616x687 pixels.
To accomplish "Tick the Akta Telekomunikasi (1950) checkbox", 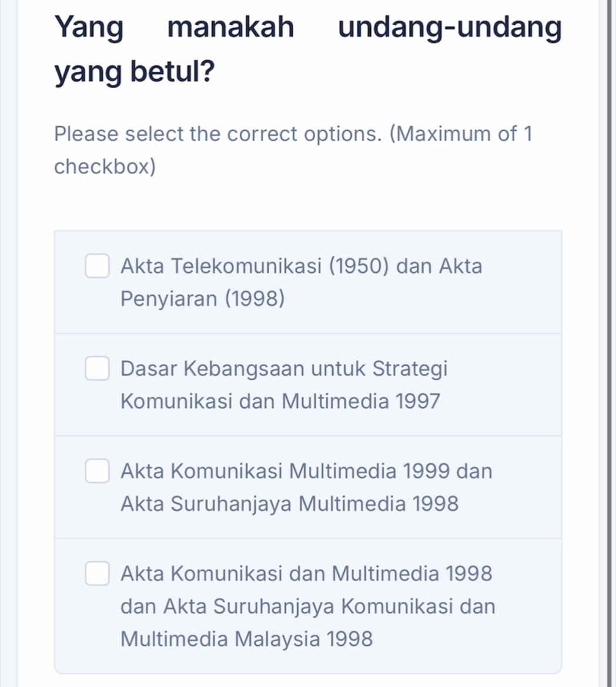I will pos(97,266).
